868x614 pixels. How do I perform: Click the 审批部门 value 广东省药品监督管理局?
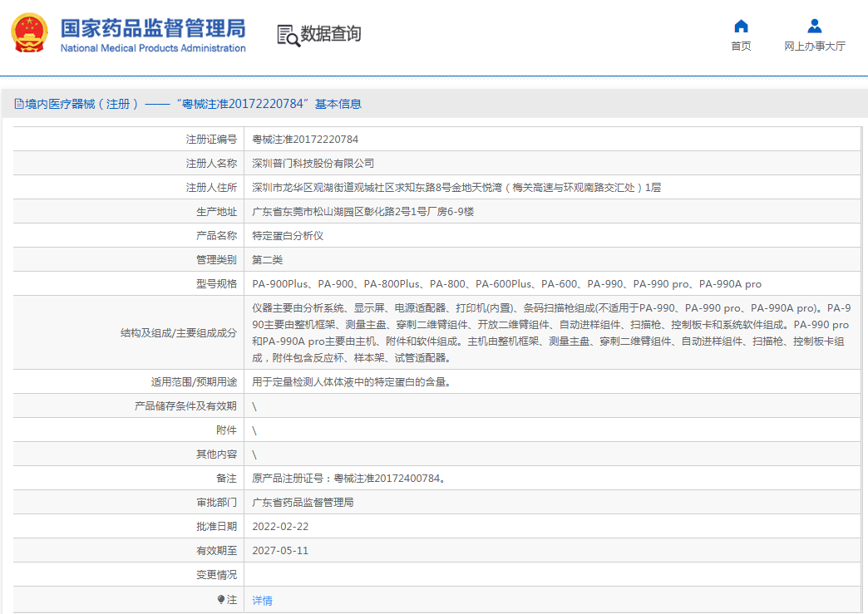(x=303, y=503)
